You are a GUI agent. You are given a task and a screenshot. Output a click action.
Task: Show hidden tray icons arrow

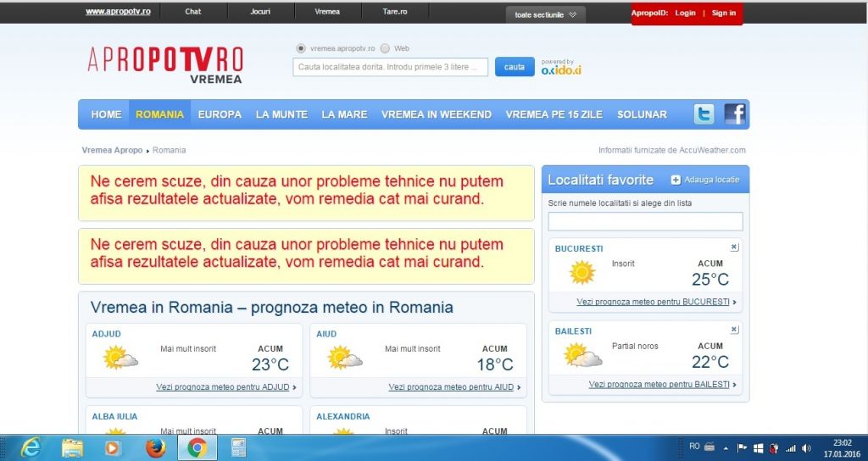(x=726, y=447)
